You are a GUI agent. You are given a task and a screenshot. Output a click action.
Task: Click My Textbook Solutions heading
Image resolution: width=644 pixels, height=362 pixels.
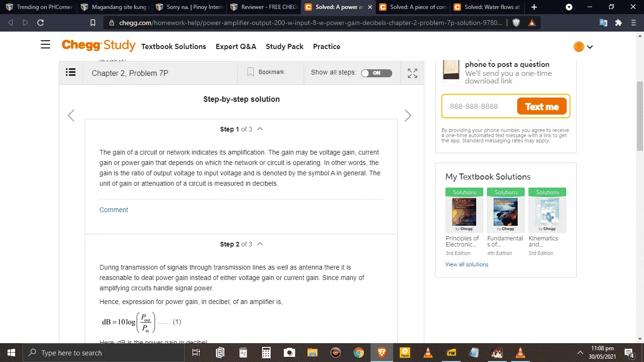pos(488,177)
